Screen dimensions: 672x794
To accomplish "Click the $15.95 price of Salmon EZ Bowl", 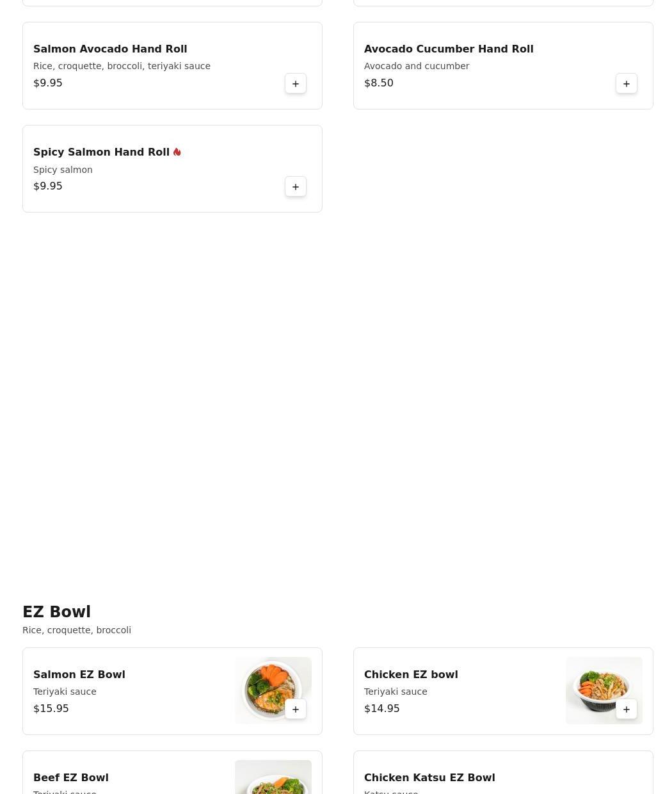I will click(x=51, y=708).
